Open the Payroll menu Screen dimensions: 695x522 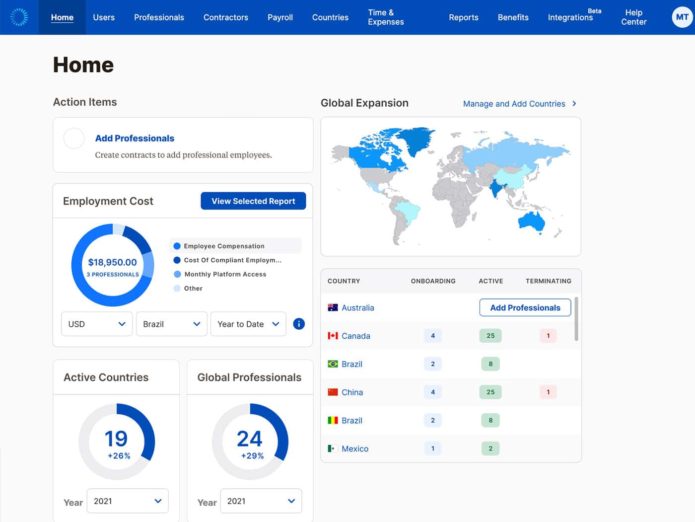click(280, 17)
